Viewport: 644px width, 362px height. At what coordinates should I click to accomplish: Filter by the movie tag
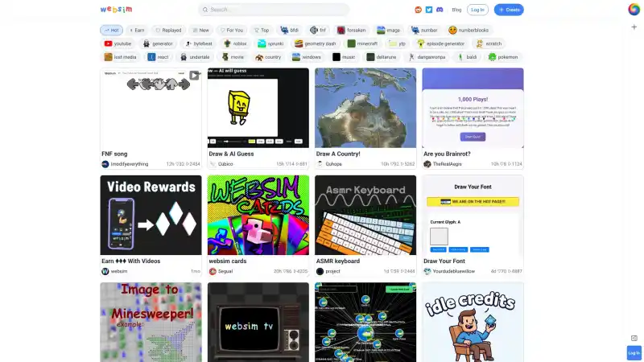[233, 57]
